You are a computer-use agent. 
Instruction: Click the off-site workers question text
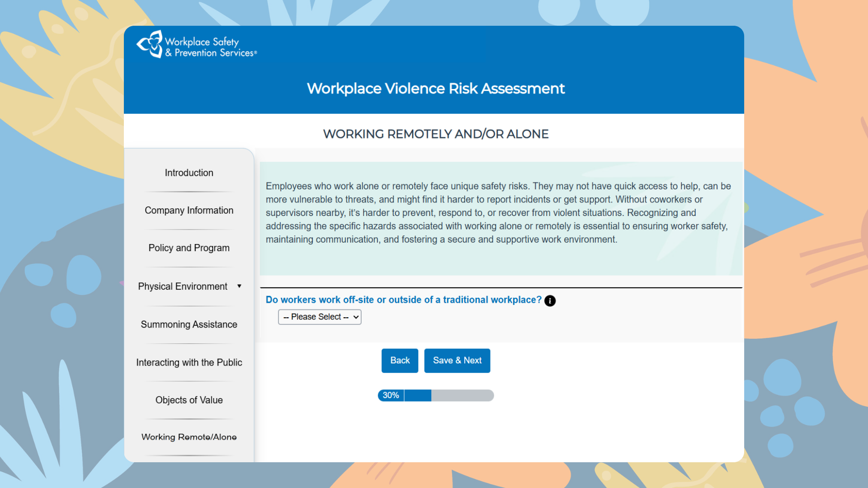pyautogui.click(x=403, y=300)
